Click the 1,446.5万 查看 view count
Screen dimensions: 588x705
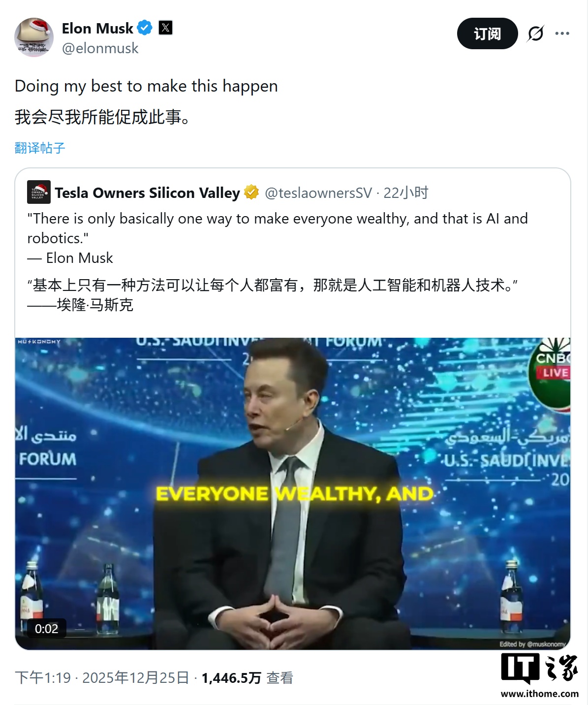pos(247,678)
